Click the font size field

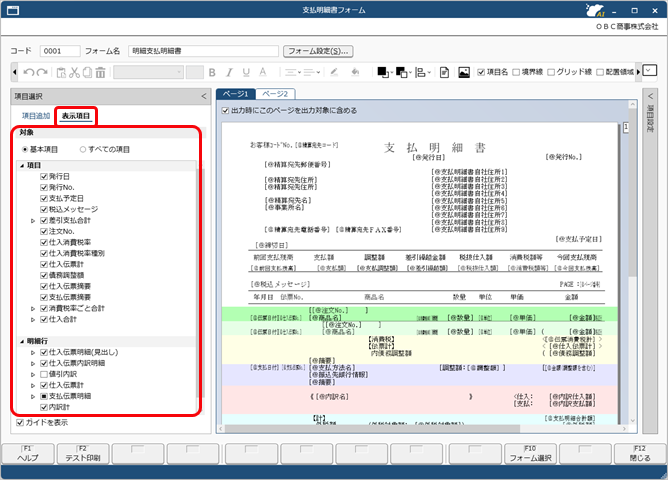[195, 72]
